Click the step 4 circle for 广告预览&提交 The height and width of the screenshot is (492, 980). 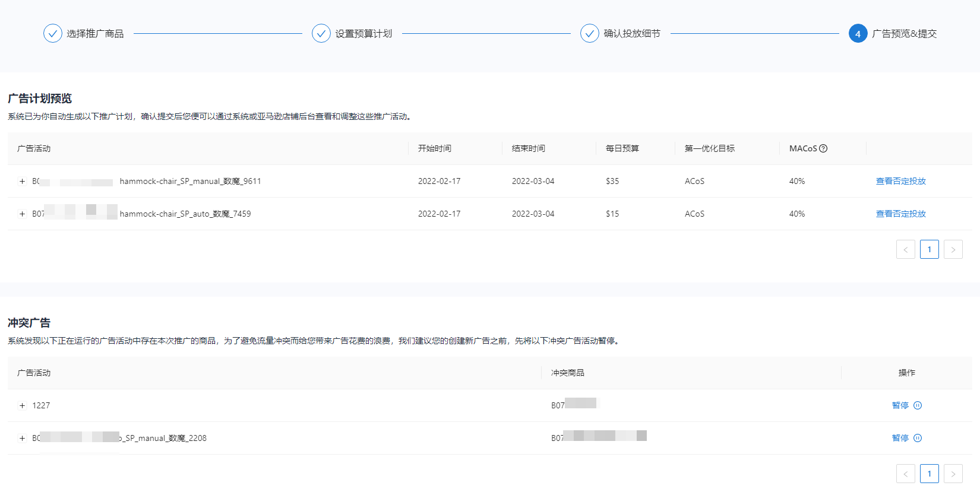pos(858,34)
